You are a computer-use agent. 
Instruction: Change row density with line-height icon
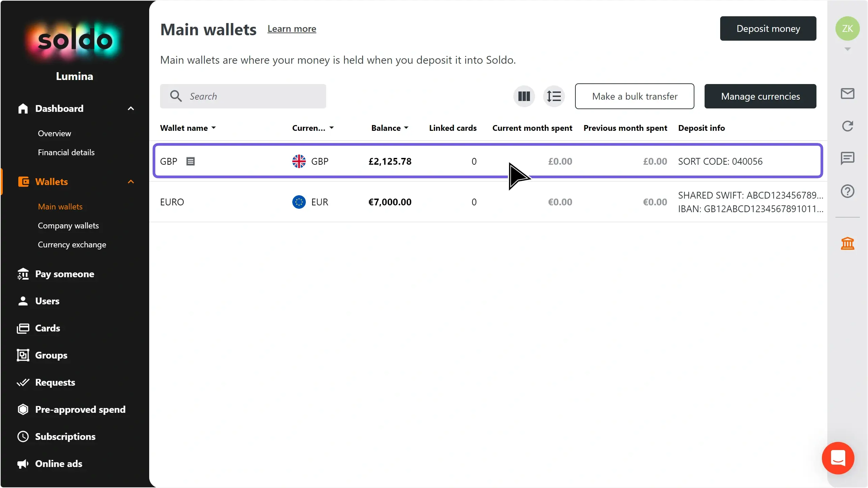[554, 96]
